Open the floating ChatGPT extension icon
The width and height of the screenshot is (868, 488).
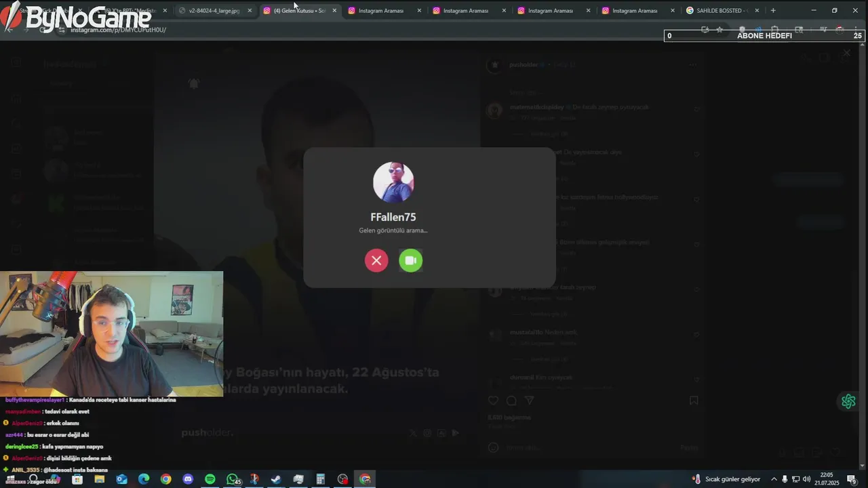[848, 401]
